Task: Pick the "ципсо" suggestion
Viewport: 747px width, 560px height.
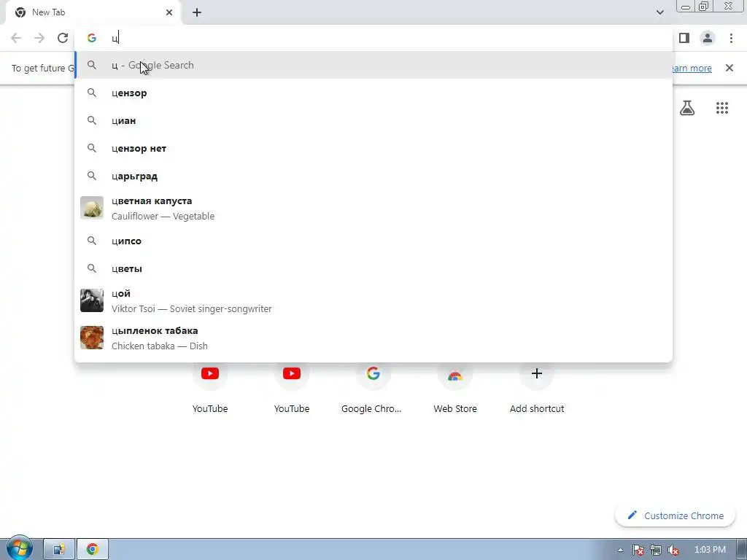Action: pos(373,241)
